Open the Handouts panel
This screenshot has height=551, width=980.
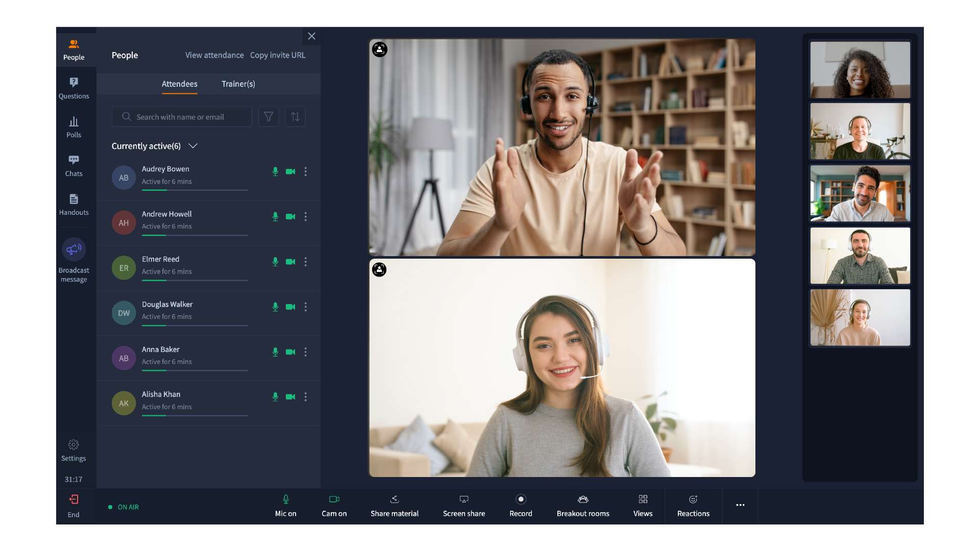73,204
